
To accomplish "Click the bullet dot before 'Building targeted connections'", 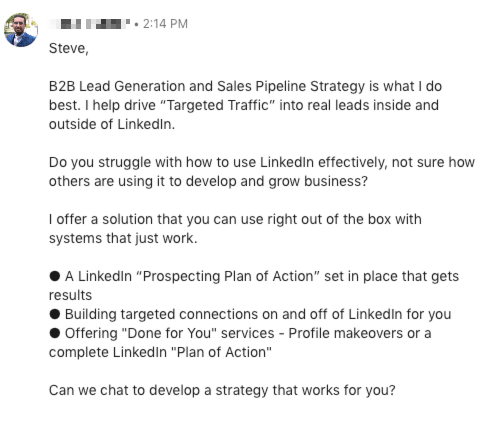I will click(55, 314).
